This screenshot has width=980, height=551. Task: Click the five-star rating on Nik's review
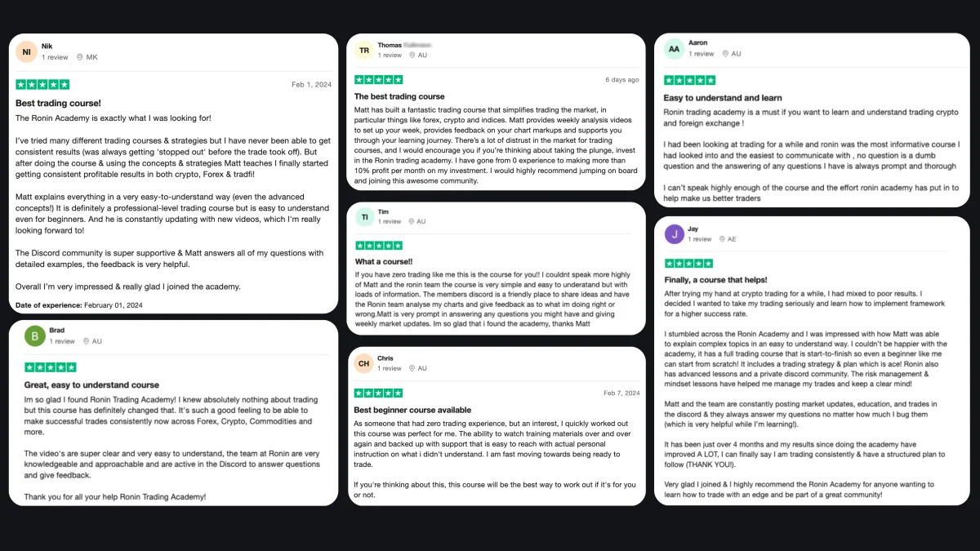[x=42, y=84]
